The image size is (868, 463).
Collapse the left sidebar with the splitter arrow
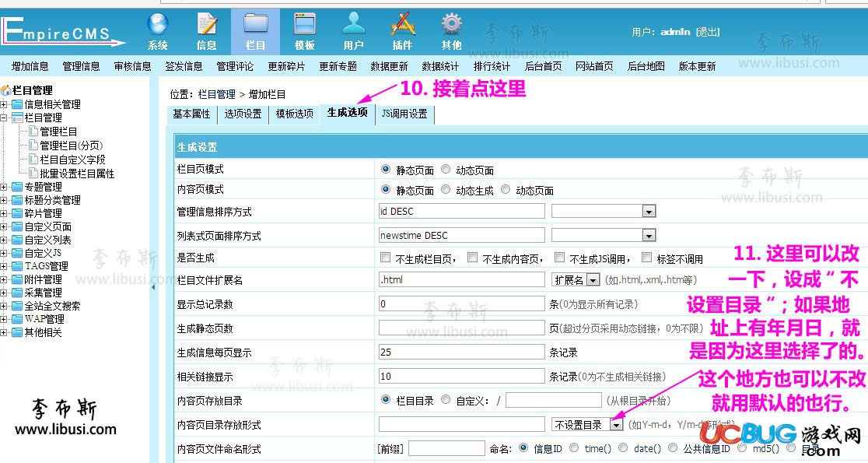click(x=153, y=287)
